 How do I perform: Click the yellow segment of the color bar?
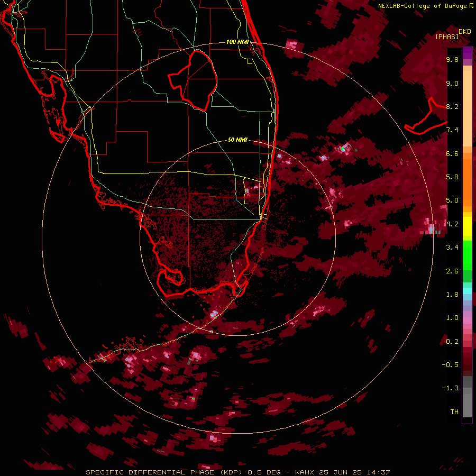coord(467,226)
